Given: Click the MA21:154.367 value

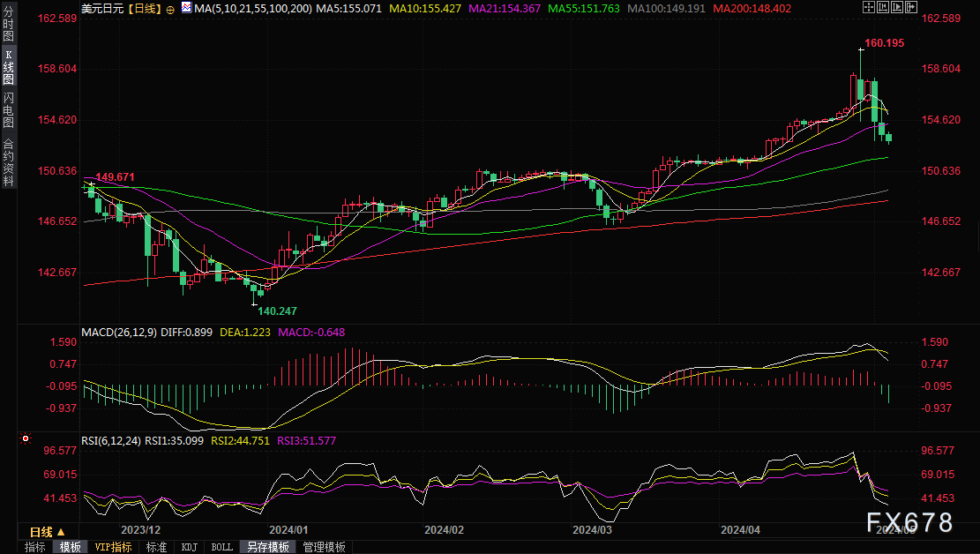Looking at the screenshot, I should (x=505, y=9).
